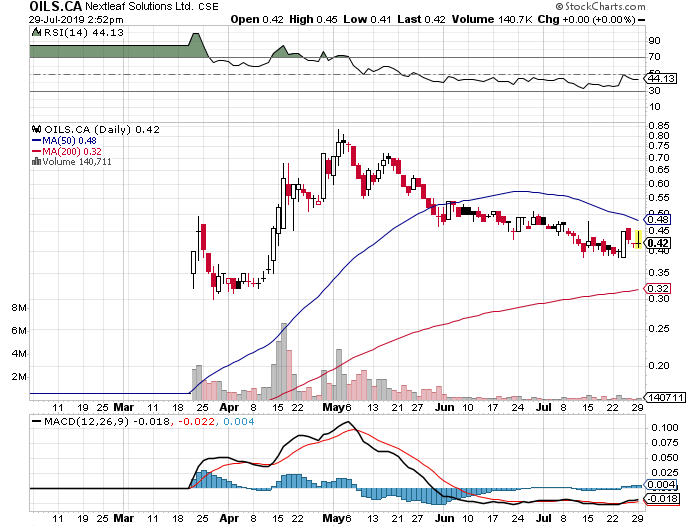This screenshot has height=529, width=689.
Task: Select the MA(200) red line legend marker
Action: (34, 151)
